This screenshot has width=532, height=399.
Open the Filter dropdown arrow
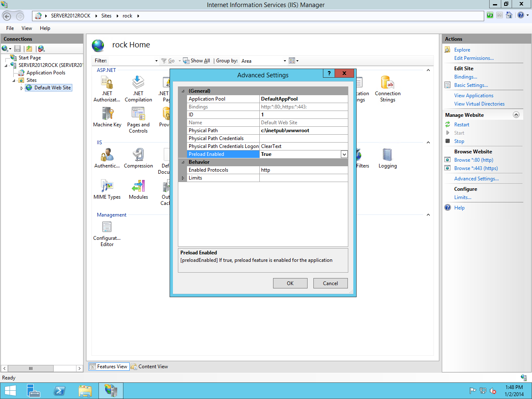point(156,61)
